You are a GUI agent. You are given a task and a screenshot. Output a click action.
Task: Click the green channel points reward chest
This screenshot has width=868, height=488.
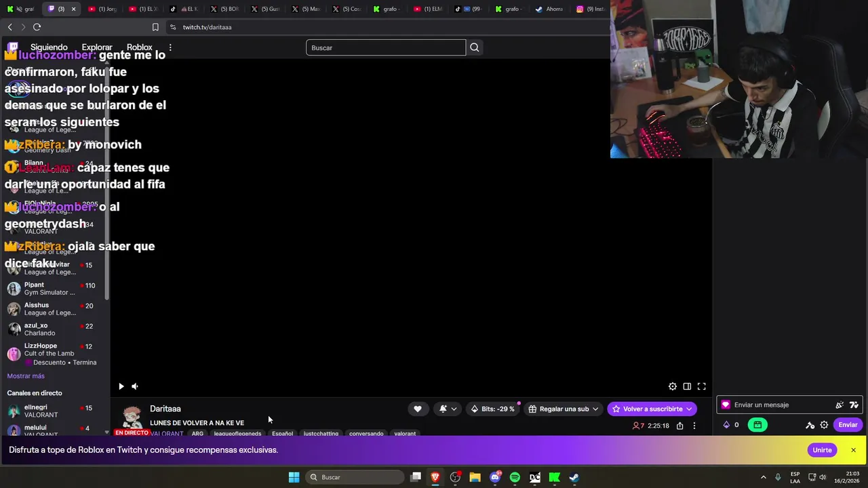coord(757,425)
